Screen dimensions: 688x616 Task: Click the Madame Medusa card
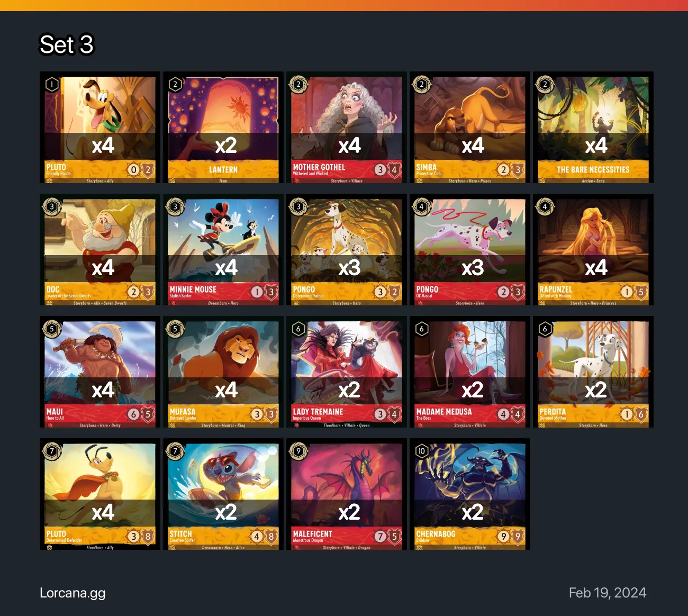pyautogui.click(x=470, y=372)
